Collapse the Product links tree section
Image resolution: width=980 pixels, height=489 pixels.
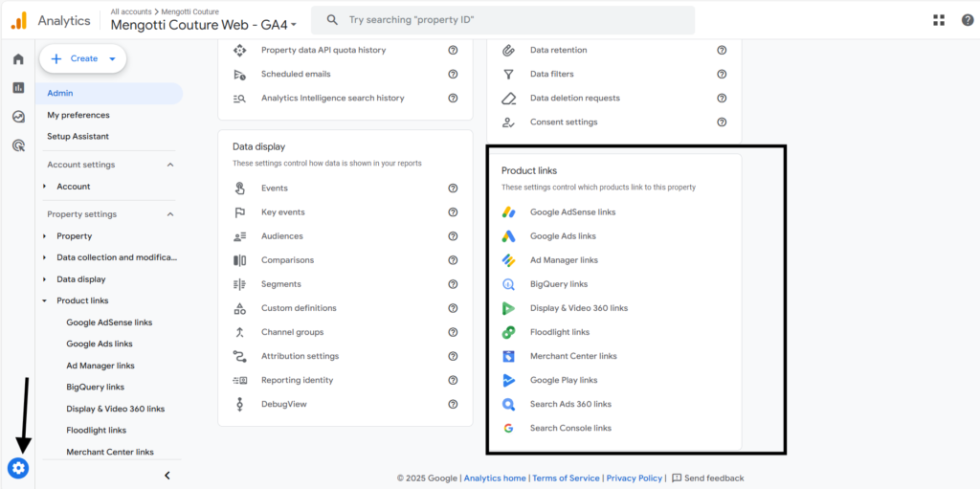pos(45,300)
